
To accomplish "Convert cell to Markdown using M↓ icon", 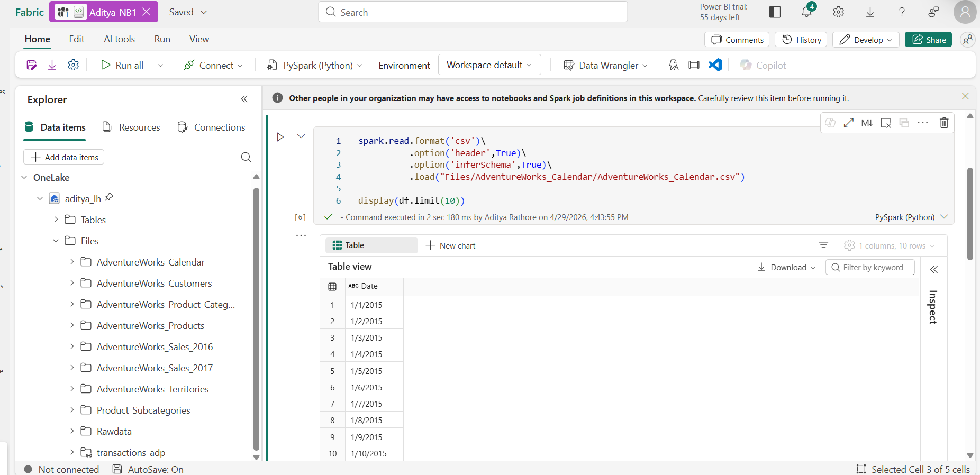I will pos(867,123).
